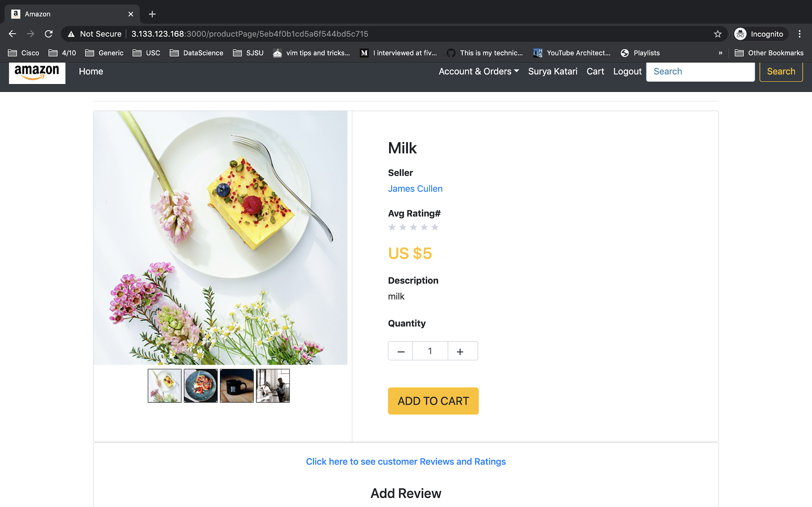Decrease quantity with the minus button

click(x=400, y=351)
